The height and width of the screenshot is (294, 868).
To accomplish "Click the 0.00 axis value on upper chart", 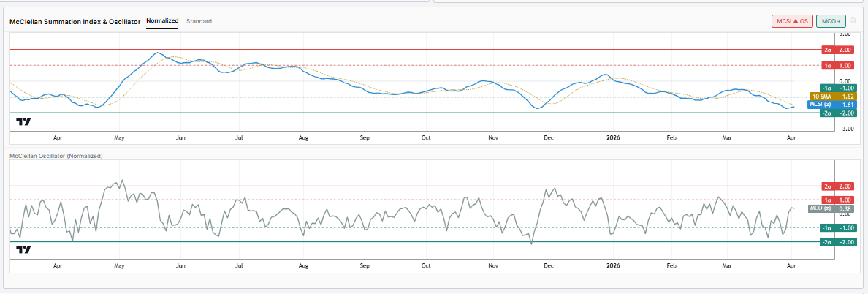I will pos(845,81).
